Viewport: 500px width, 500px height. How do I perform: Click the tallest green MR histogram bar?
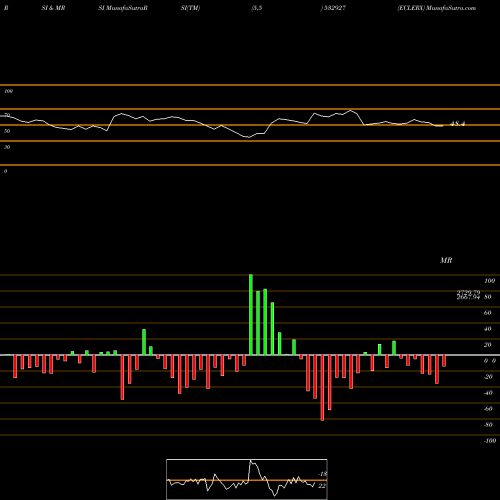click(251, 315)
